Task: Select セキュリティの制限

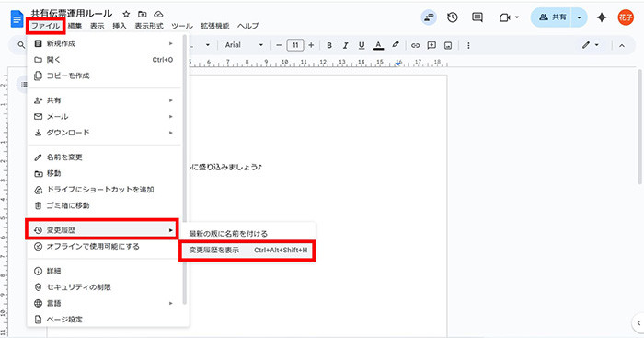Action: (104, 287)
